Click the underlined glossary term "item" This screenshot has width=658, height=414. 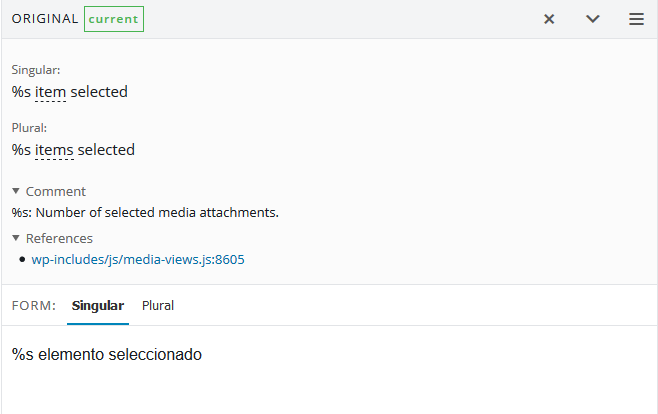pyautogui.click(x=50, y=92)
